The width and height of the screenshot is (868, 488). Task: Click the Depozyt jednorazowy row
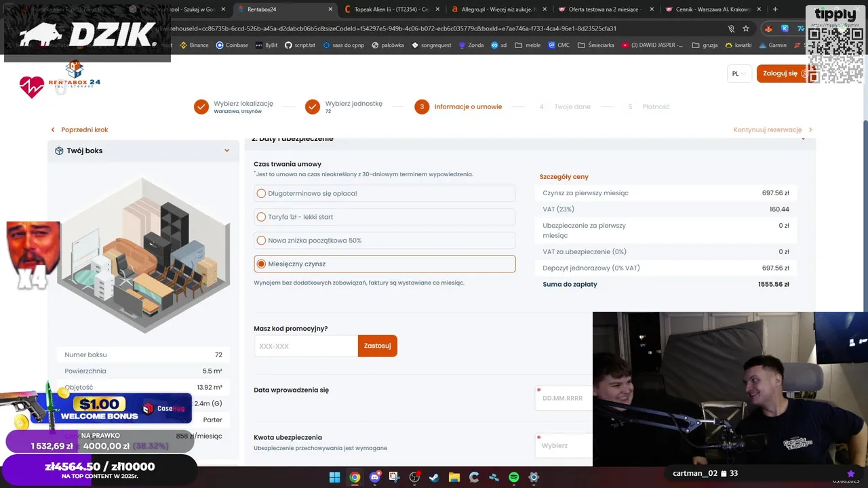(666, 268)
